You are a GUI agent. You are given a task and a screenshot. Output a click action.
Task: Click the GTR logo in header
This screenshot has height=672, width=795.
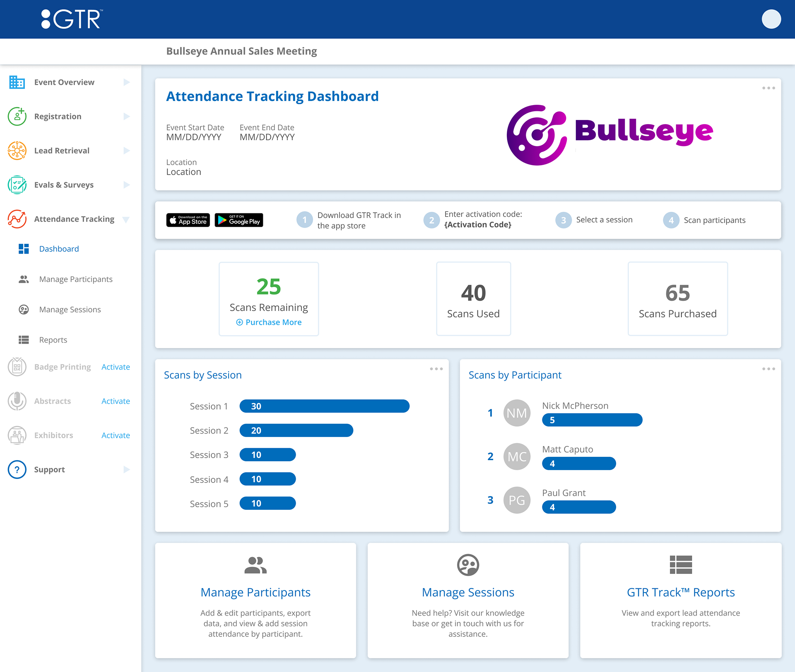point(72,19)
